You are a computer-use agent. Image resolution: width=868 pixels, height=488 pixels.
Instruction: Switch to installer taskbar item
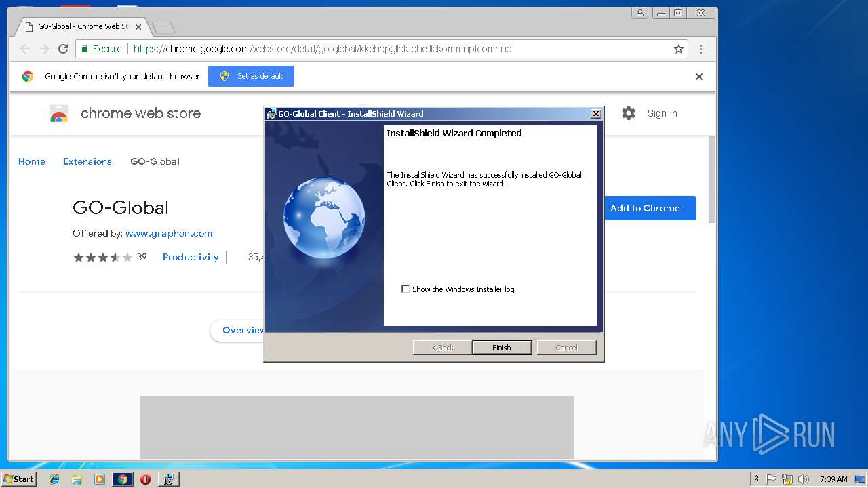pyautogui.click(x=169, y=479)
